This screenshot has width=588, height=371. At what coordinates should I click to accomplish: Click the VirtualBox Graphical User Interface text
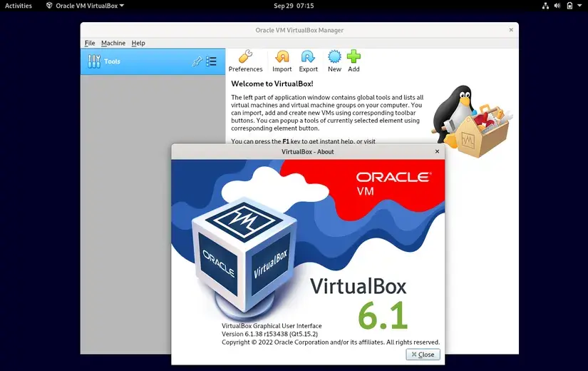[272, 325]
